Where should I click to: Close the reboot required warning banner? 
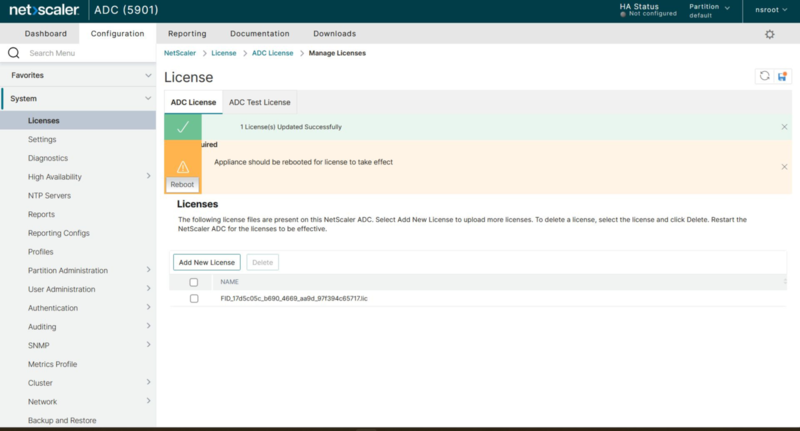(784, 167)
